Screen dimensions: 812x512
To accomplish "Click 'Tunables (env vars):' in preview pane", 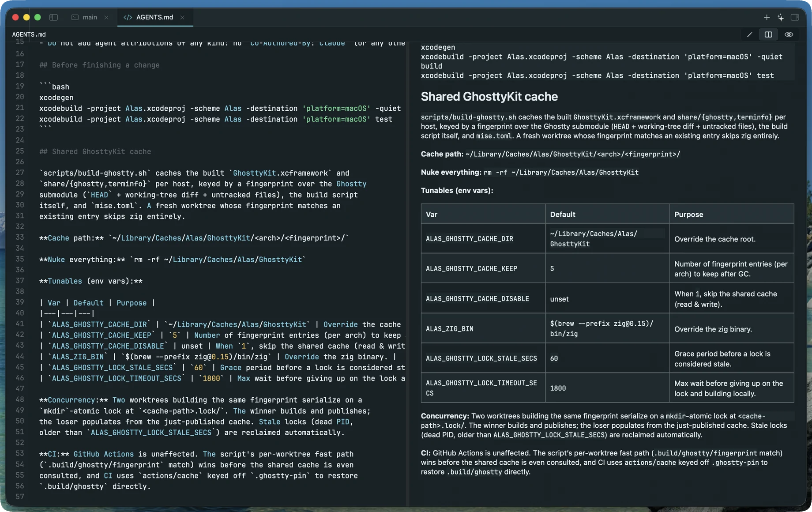I will pos(457,191).
